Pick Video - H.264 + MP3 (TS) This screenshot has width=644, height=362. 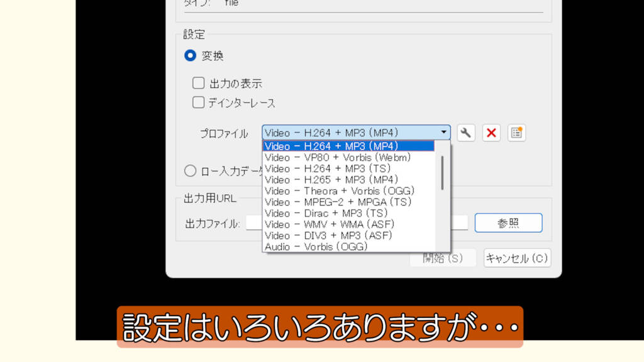[x=328, y=168]
